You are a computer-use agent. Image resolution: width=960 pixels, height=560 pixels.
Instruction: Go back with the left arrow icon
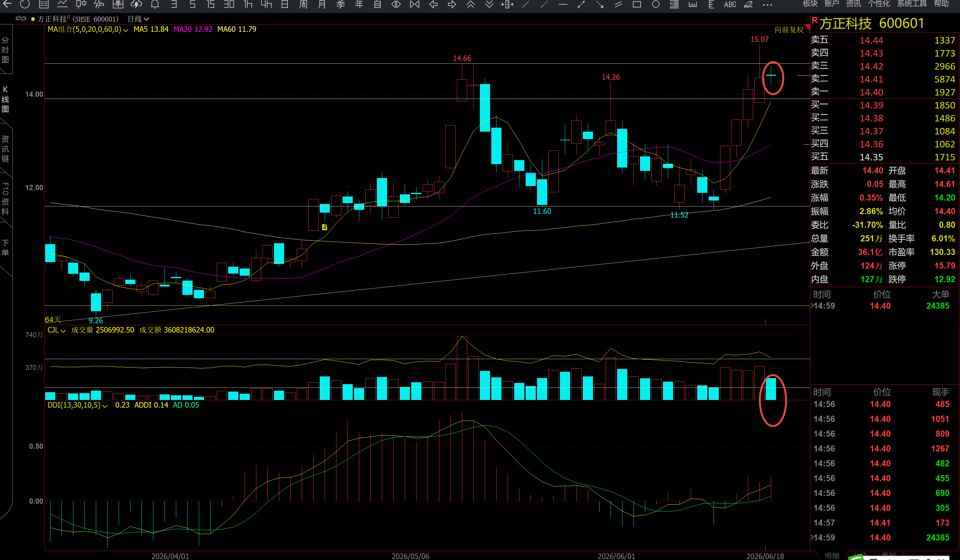tap(7, 4)
